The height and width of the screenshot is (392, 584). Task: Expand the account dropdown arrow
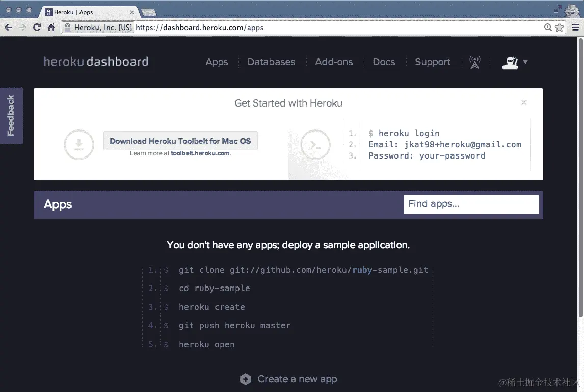coord(525,62)
